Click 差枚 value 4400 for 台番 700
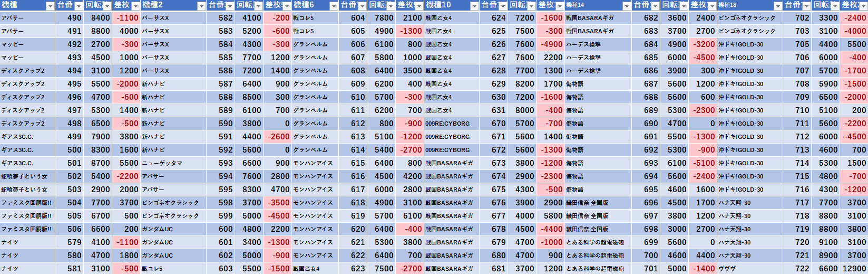The image size is (868, 274). (x=703, y=256)
